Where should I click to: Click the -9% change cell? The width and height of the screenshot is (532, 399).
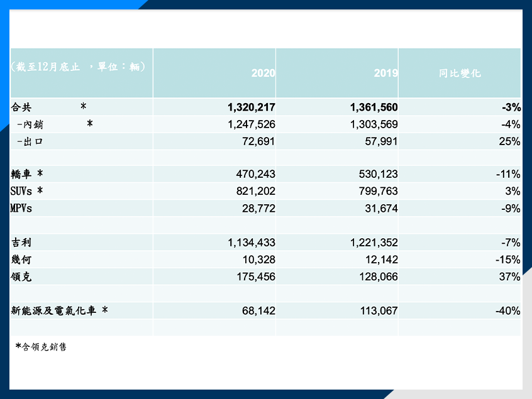(511, 209)
